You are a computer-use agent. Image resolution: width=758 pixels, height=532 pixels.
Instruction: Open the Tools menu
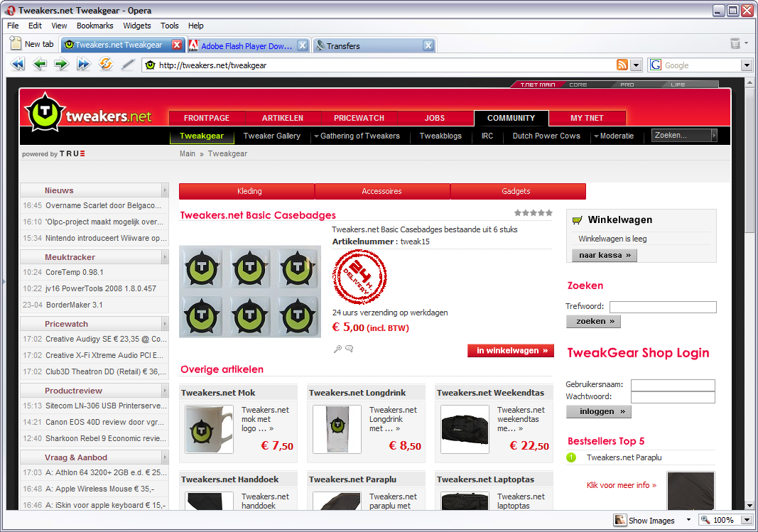coord(170,26)
